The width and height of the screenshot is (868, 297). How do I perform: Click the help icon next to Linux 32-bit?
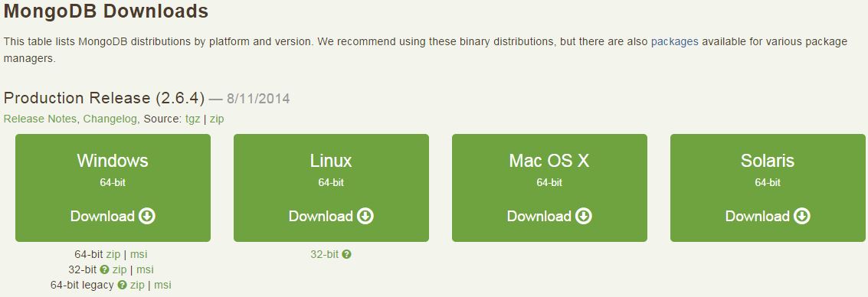pos(346,254)
